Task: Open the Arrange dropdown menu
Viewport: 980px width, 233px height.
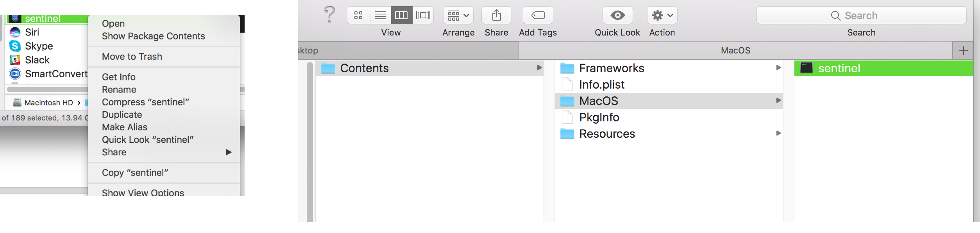Action: [x=458, y=15]
